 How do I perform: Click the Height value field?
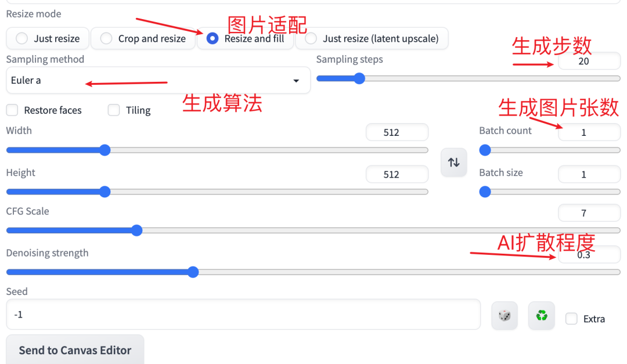pyautogui.click(x=397, y=174)
